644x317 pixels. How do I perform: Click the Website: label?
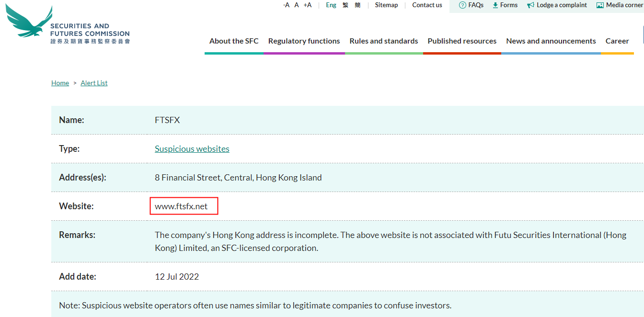tap(76, 206)
